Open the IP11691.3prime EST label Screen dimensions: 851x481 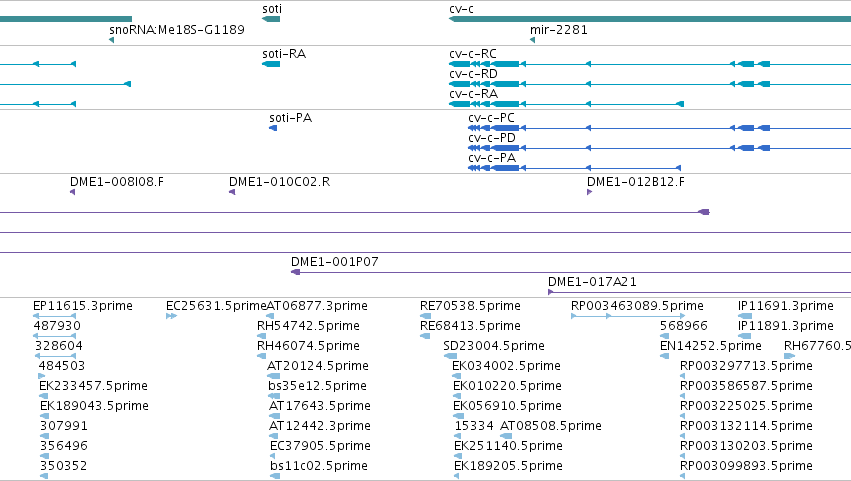click(x=786, y=306)
